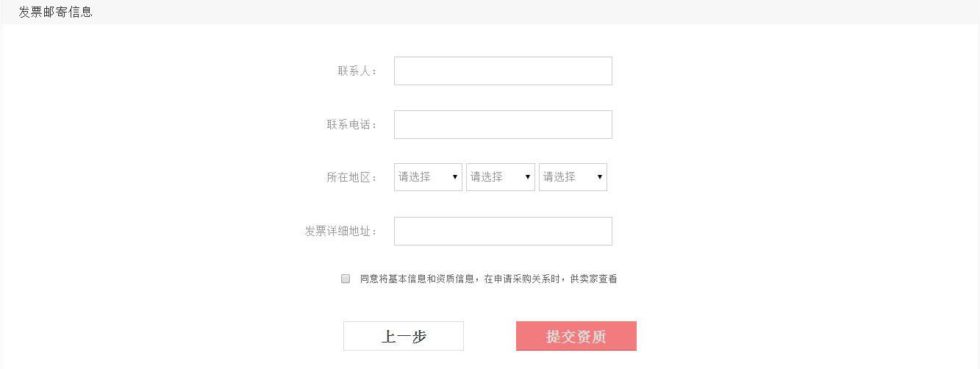Click the 联系电话： field label
The height and width of the screenshot is (369, 980).
click(x=352, y=125)
